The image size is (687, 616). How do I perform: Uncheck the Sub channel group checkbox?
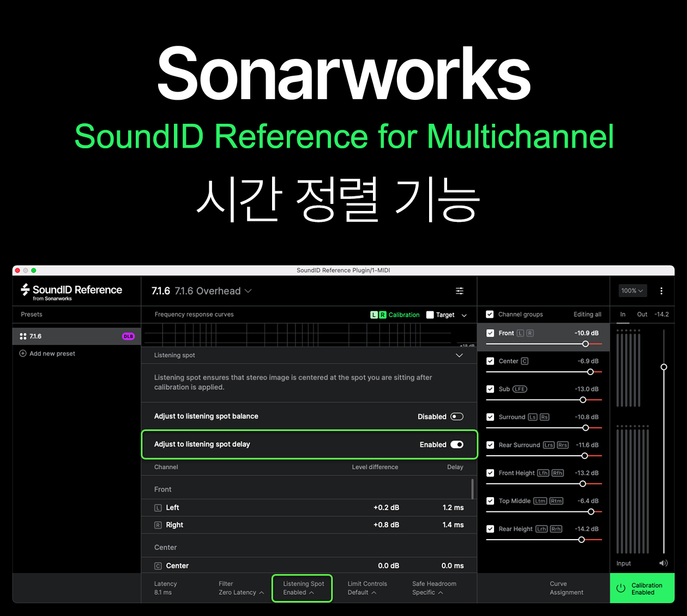tap(490, 389)
